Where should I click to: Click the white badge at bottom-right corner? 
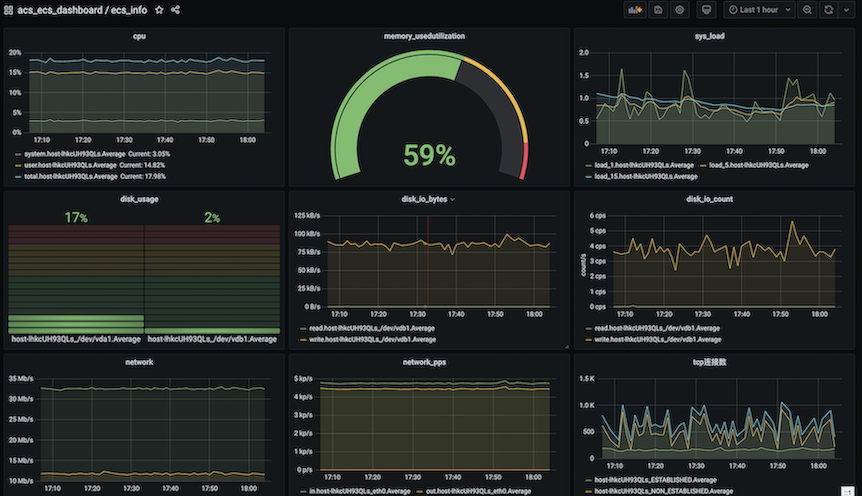848,491
